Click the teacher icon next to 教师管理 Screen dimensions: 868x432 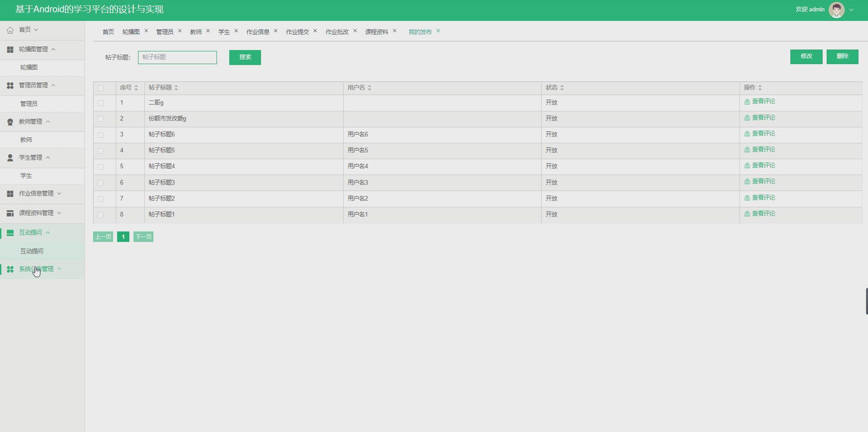10,122
